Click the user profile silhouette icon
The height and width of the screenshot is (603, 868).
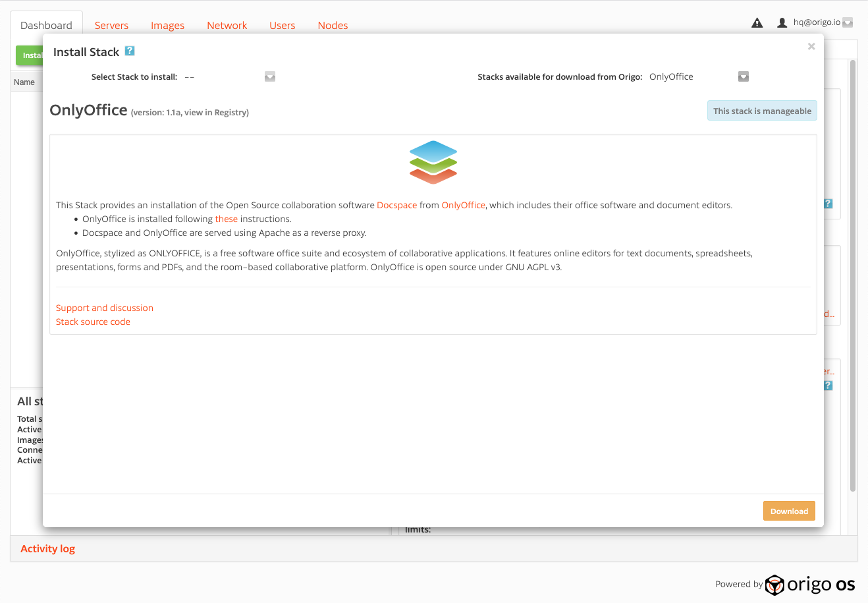click(x=782, y=23)
